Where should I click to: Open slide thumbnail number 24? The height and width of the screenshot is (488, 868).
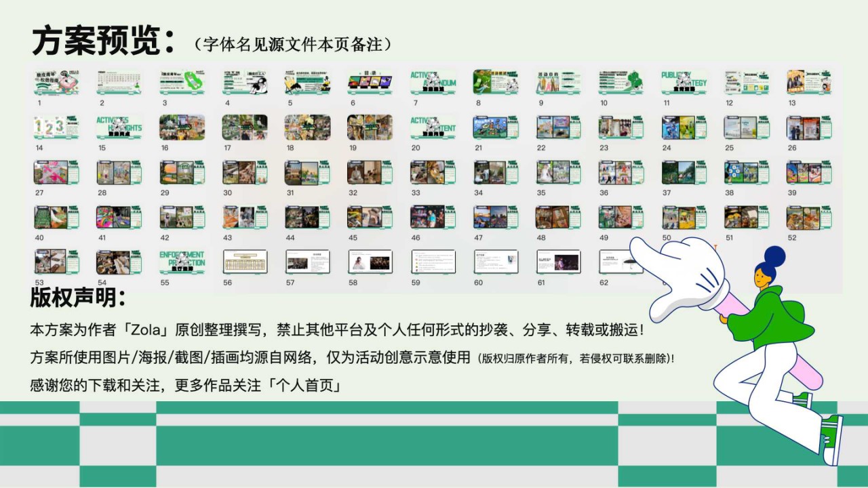[x=684, y=127]
